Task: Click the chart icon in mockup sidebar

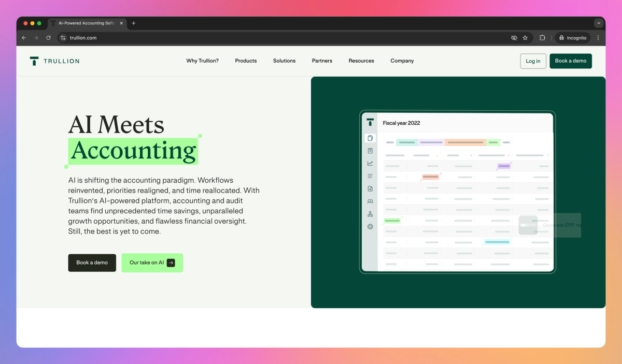Action: pos(370,164)
